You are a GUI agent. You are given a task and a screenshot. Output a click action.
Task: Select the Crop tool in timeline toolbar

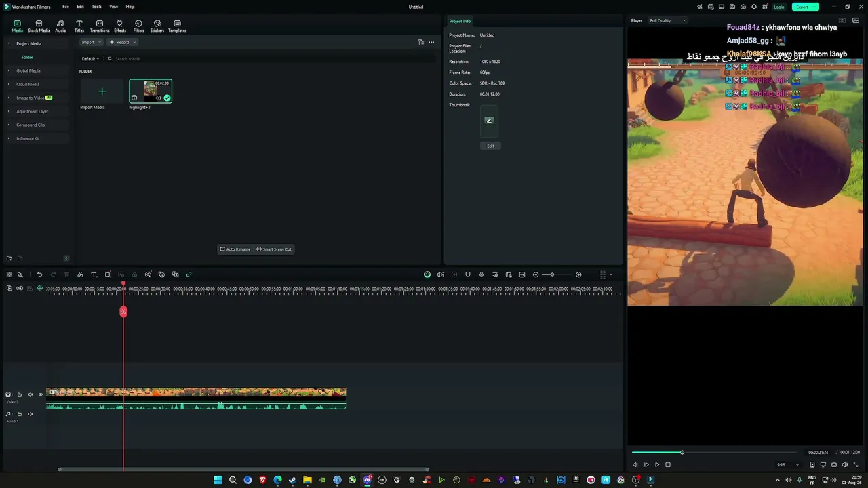107,274
